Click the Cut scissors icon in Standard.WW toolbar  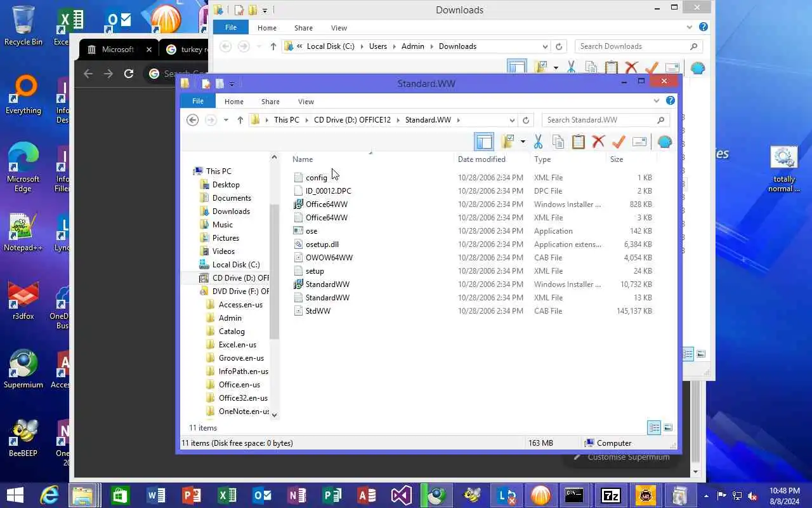point(538,142)
